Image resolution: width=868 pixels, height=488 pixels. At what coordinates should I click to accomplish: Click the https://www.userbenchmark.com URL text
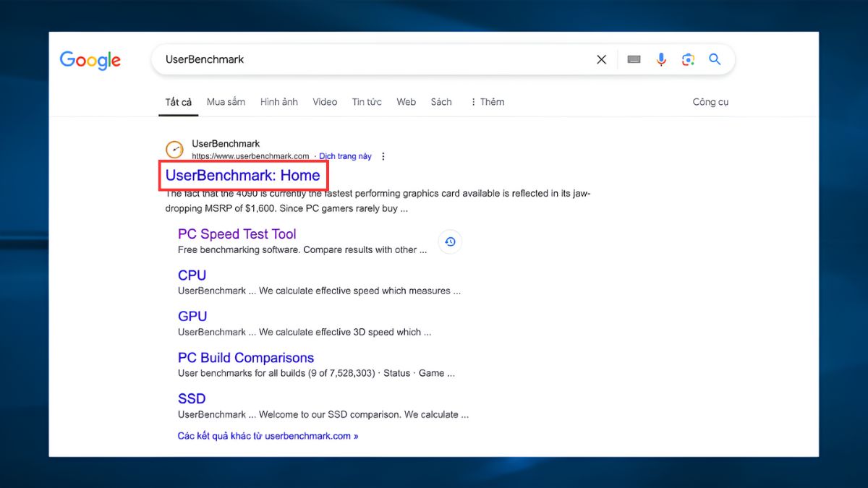[250, 156]
